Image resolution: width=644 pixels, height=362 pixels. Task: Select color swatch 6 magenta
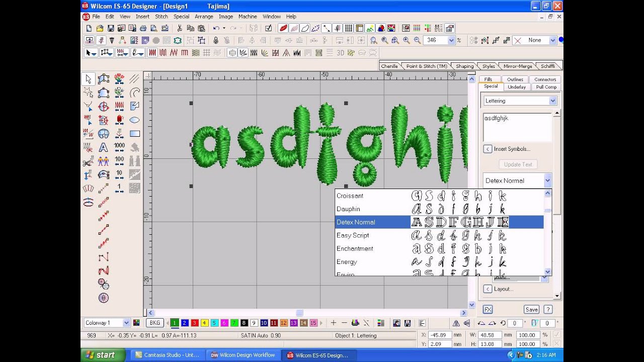(224, 323)
